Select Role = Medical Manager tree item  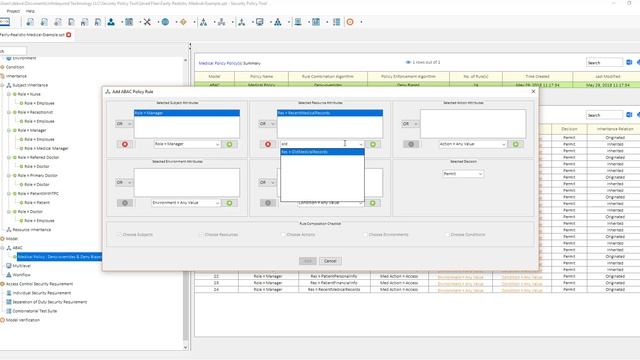click(x=46, y=149)
